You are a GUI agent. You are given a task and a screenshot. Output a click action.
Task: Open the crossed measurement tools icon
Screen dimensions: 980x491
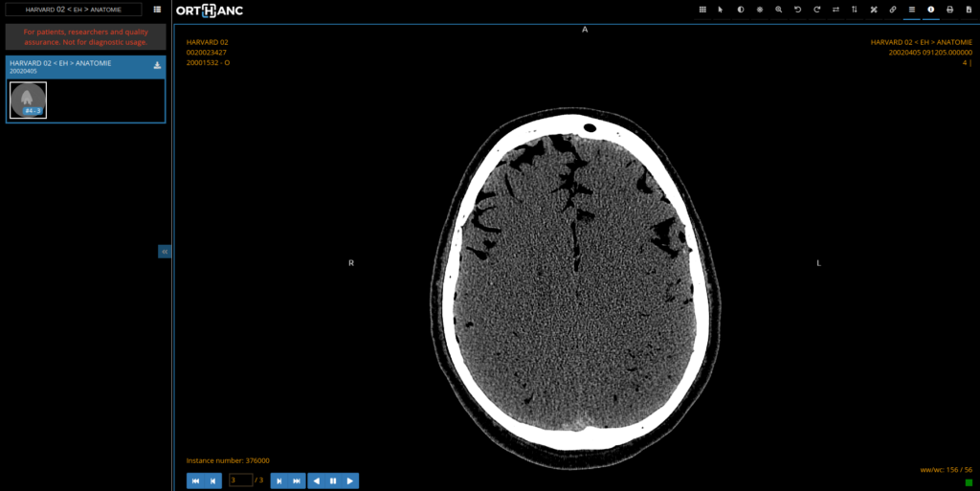[874, 10]
